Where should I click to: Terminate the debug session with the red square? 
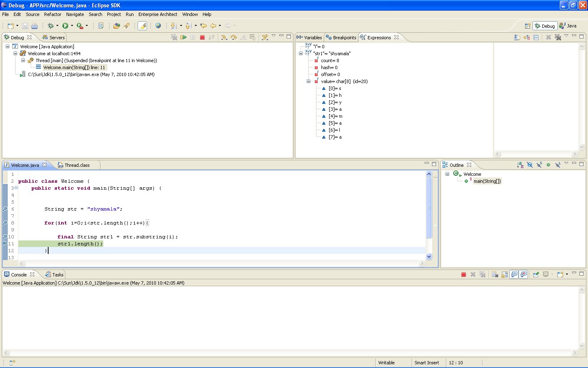(202, 37)
